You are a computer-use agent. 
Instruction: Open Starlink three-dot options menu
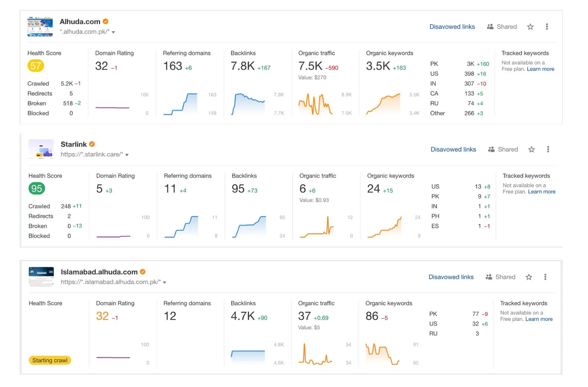point(548,149)
